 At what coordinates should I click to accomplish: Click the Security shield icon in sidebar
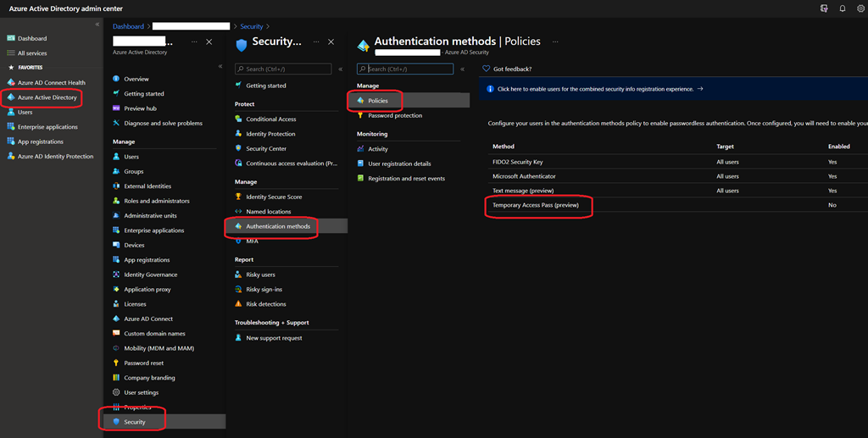(116, 422)
